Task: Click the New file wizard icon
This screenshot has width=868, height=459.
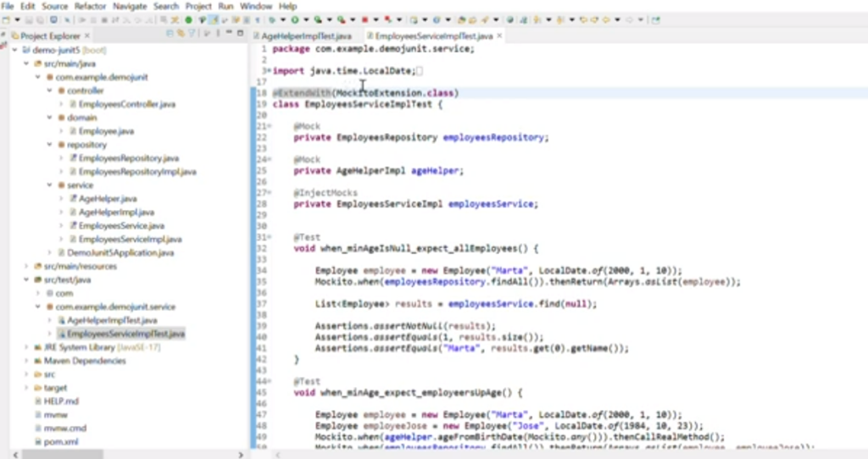Action: click(x=7, y=19)
